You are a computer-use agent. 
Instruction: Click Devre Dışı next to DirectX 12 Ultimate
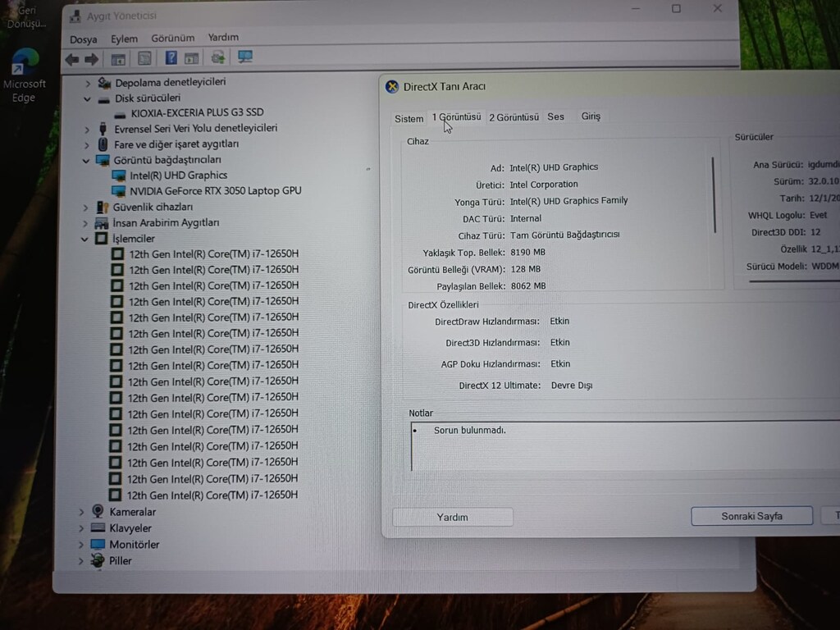[572, 386]
